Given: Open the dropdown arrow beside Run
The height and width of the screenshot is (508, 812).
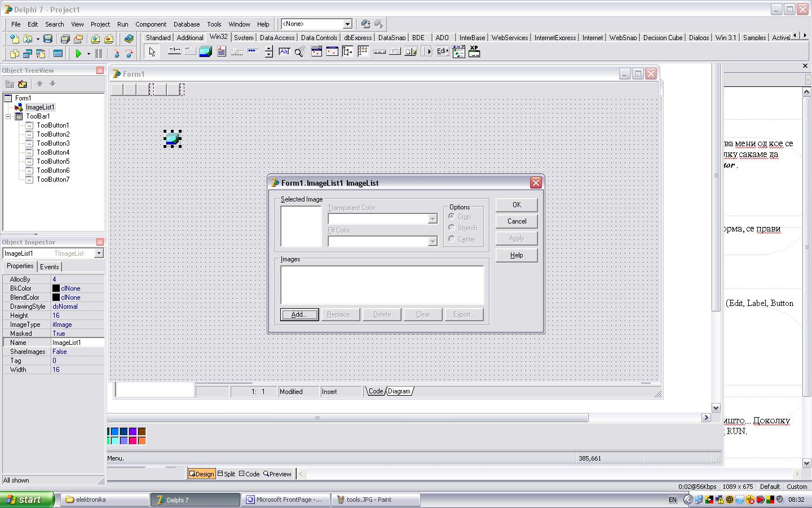Looking at the screenshot, I should pos(89,54).
